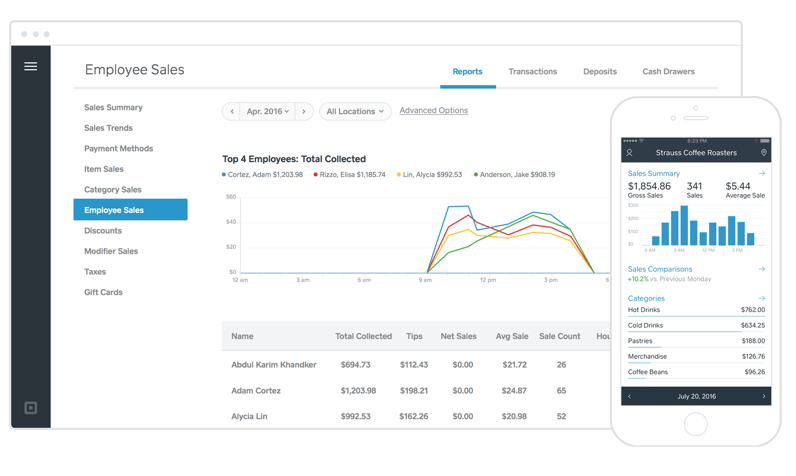Open Sales Trends report

click(x=108, y=128)
